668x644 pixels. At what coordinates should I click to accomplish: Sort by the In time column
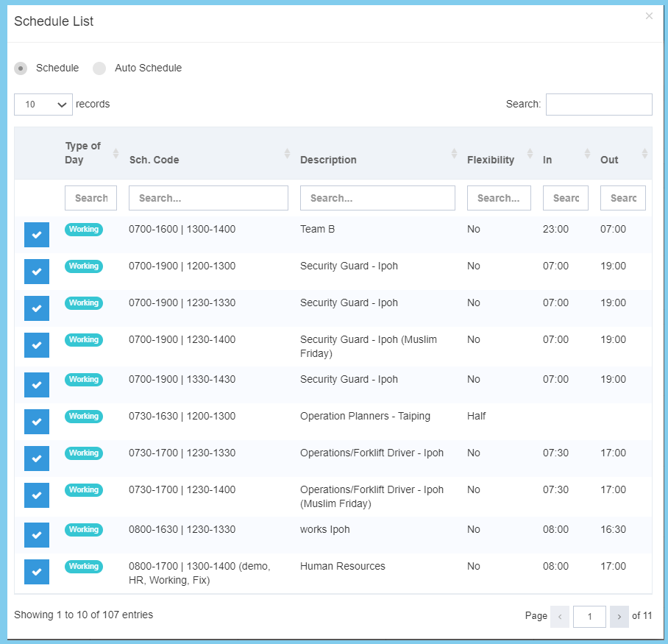(x=587, y=153)
